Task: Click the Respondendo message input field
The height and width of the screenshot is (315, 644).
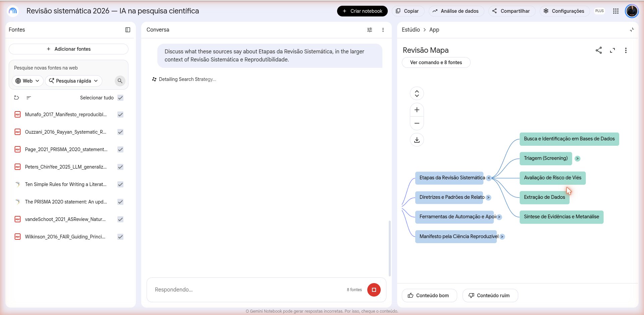Action: click(x=248, y=290)
